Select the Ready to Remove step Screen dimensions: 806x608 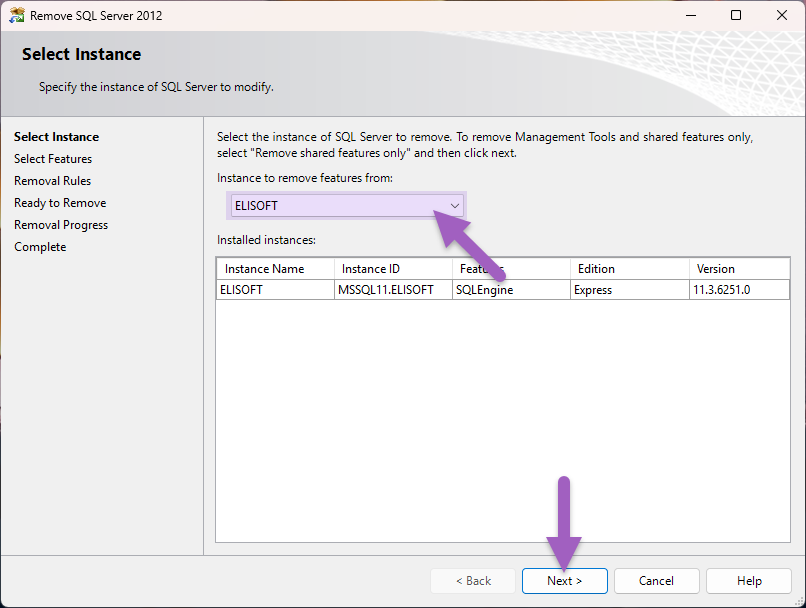(x=60, y=203)
